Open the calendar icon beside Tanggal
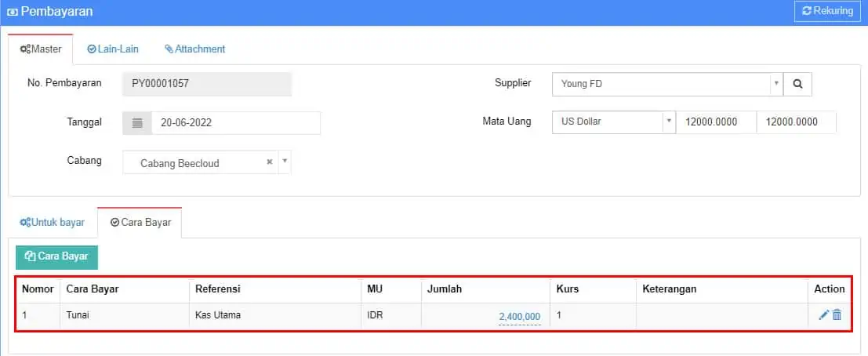The height and width of the screenshot is (356, 868). click(137, 123)
